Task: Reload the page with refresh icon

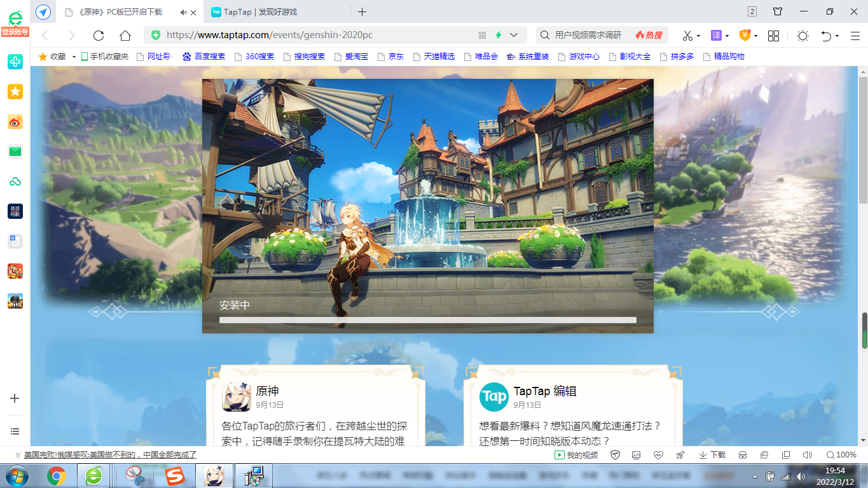Action: click(x=99, y=36)
